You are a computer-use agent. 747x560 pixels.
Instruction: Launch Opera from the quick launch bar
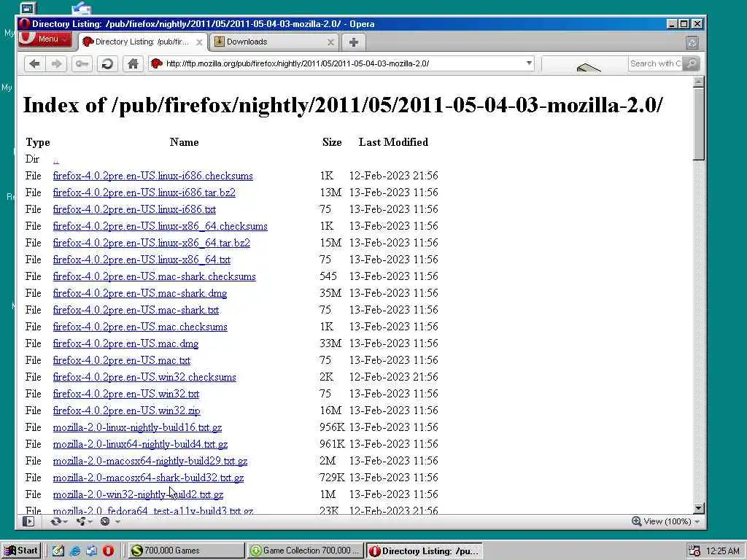click(108, 551)
